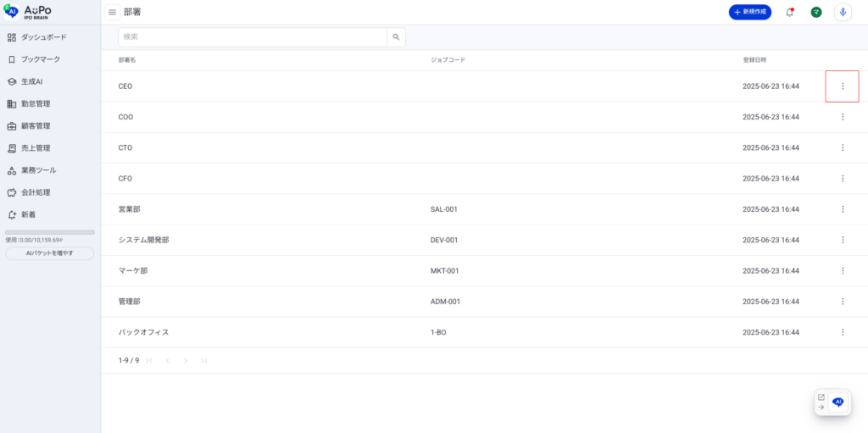
Task: Open the システム開発部 department row
Action: pos(144,240)
